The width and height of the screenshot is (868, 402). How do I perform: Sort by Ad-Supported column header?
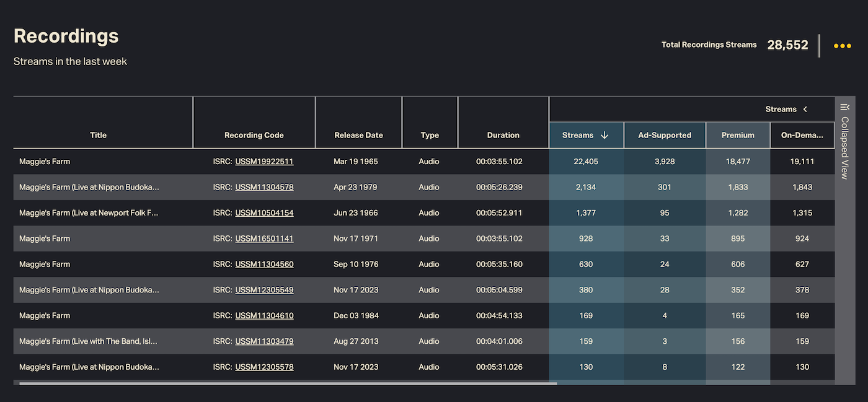pos(665,135)
